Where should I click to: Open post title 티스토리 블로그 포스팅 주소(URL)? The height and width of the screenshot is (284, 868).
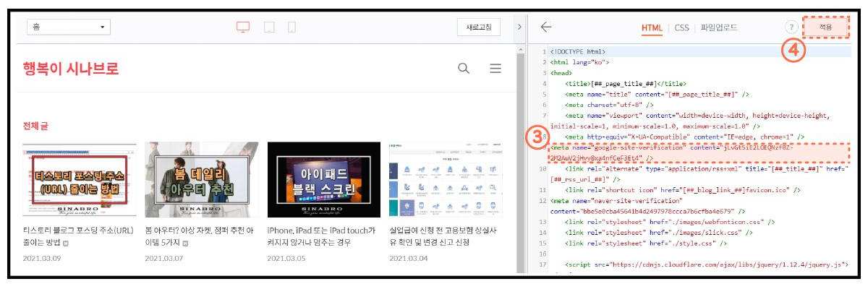tap(79, 236)
